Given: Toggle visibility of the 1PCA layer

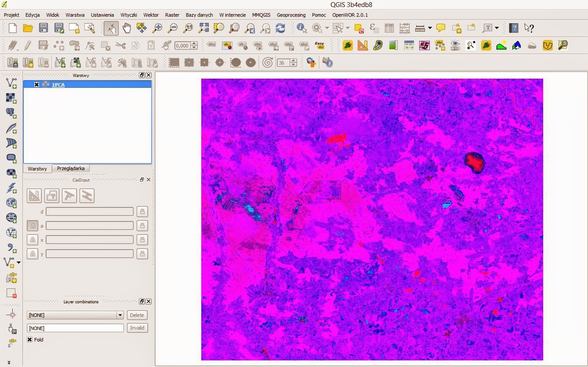Looking at the screenshot, I should (37, 85).
